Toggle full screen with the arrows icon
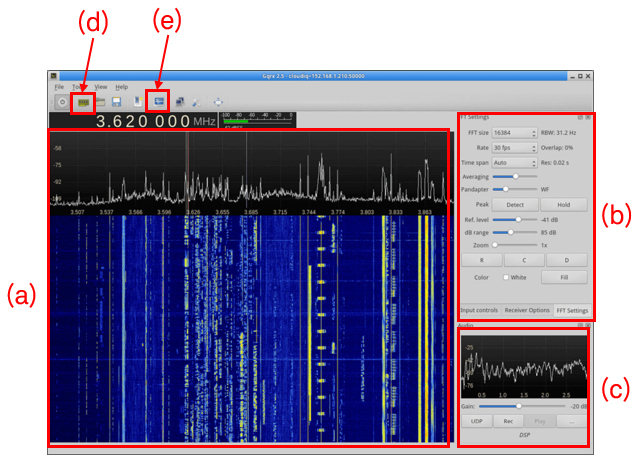Image resolution: width=639 pixels, height=466 pixels. (218, 102)
